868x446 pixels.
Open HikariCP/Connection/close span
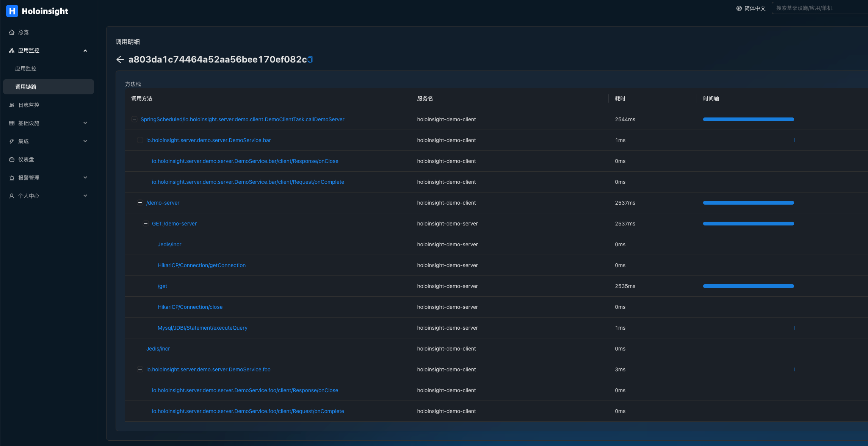(190, 307)
